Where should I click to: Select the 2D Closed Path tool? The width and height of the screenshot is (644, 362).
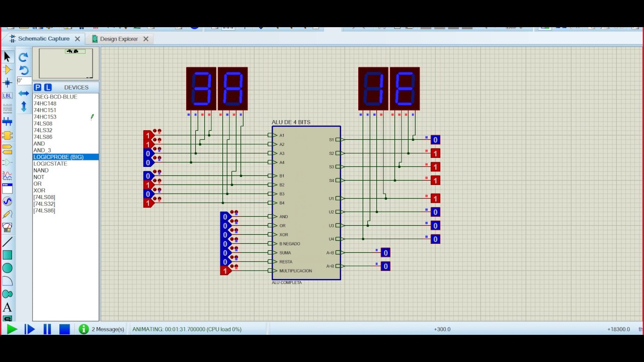[7, 294]
